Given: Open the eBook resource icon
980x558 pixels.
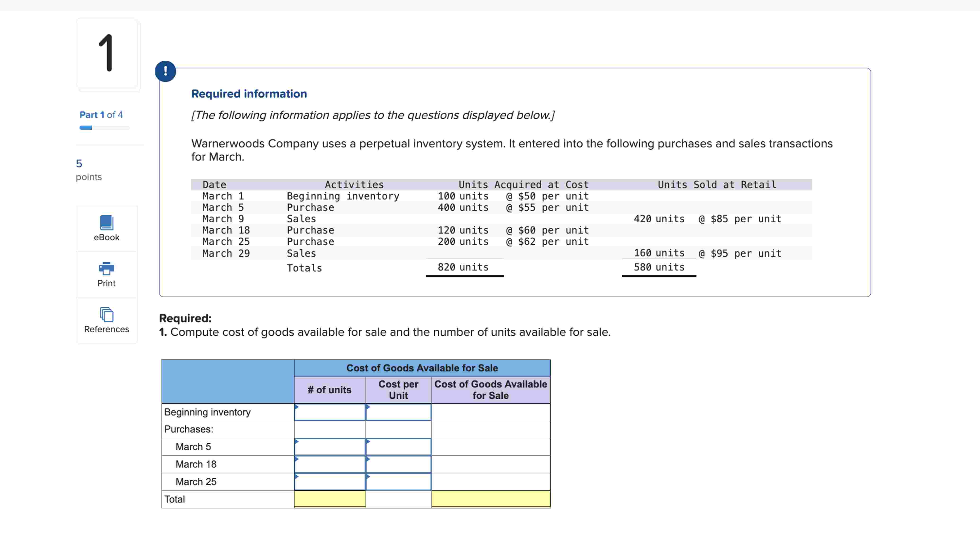Looking at the screenshot, I should pyautogui.click(x=107, y=223).
